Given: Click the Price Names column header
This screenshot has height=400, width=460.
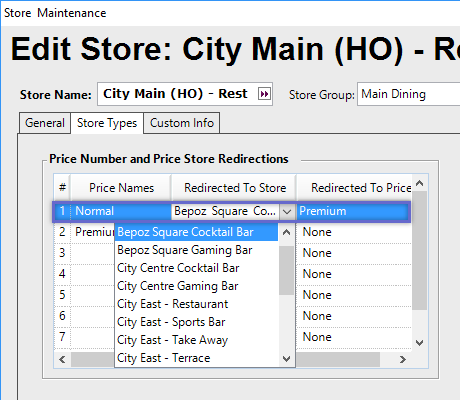Looking at the screenshot, I should pyautogui.click(x=121, y=188).
